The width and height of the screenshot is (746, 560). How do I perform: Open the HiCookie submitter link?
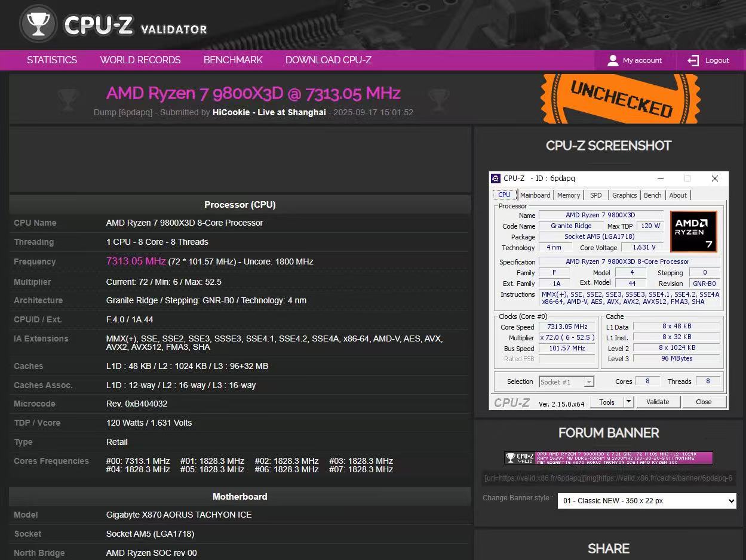click(x=269, y=112)
